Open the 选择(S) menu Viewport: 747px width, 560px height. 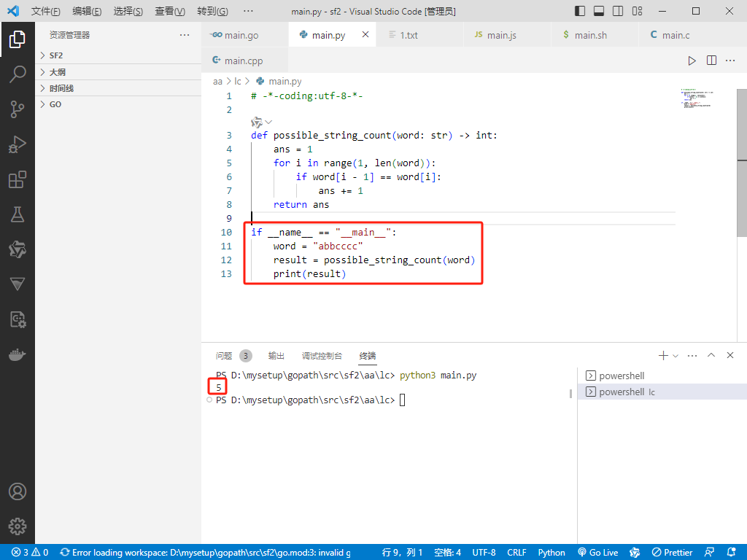[128, 11]
